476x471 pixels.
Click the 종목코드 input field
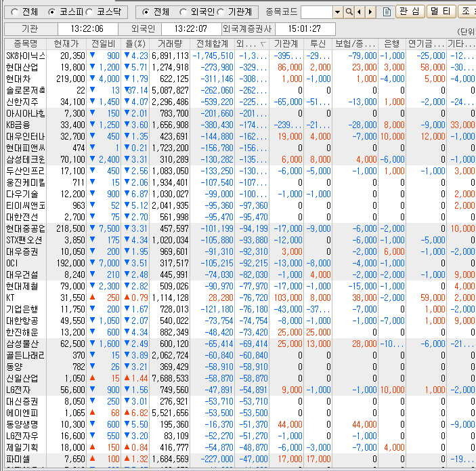tap(317, 12)
